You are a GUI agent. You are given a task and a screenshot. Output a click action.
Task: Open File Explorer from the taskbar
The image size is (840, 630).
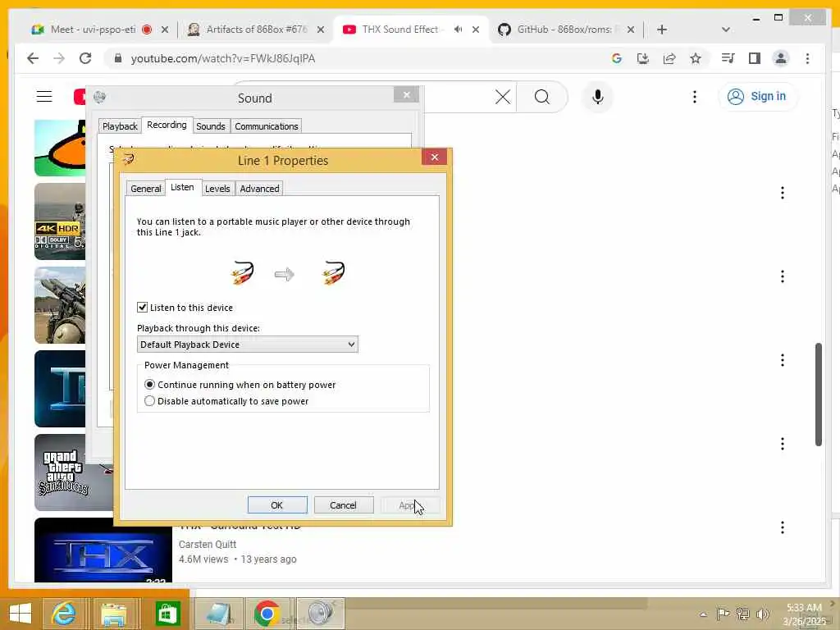pyautogui.click(x=114, y=614)
